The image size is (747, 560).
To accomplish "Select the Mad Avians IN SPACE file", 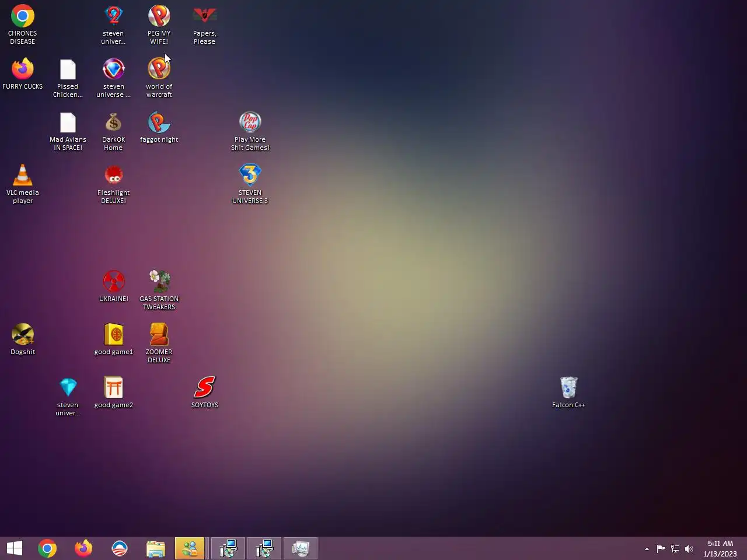I will (68, 131).
